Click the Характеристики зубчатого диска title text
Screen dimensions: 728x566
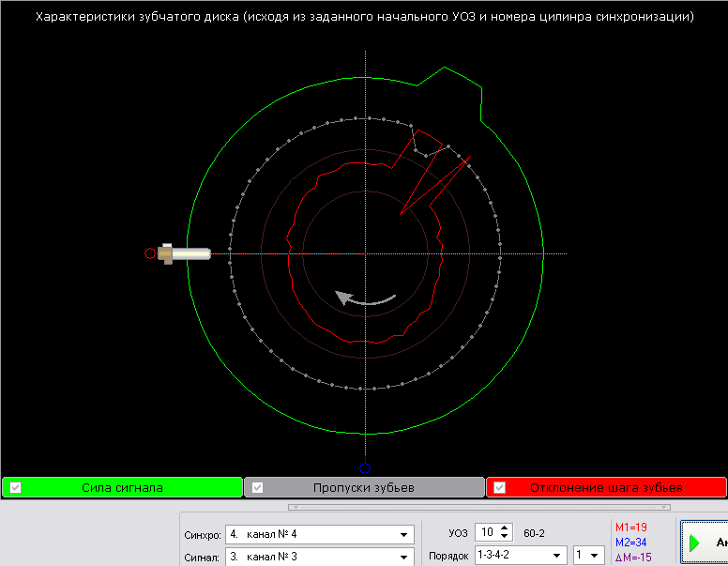pyautogui.click(x=364, y=17)
